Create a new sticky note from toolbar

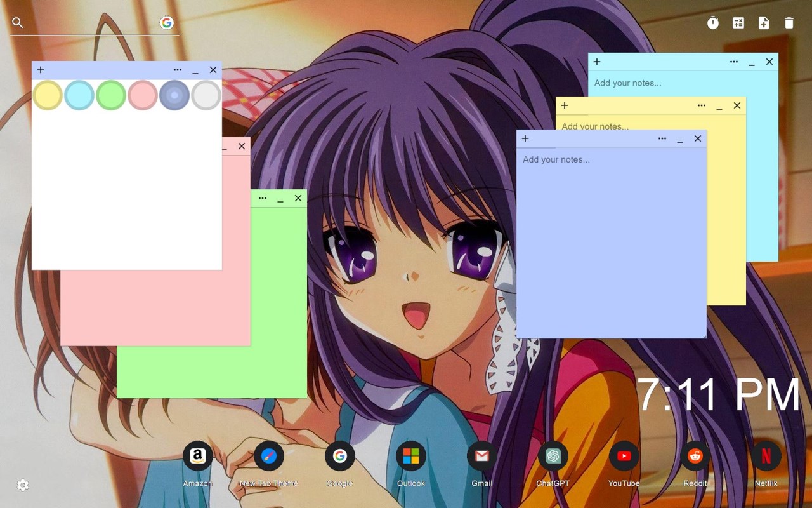764,23
